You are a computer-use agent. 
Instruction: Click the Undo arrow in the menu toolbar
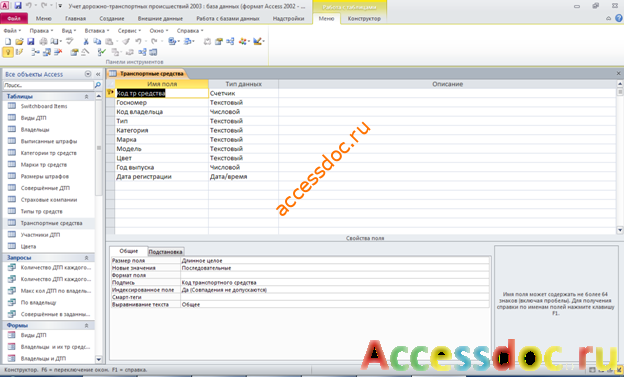tap(138, 41)
